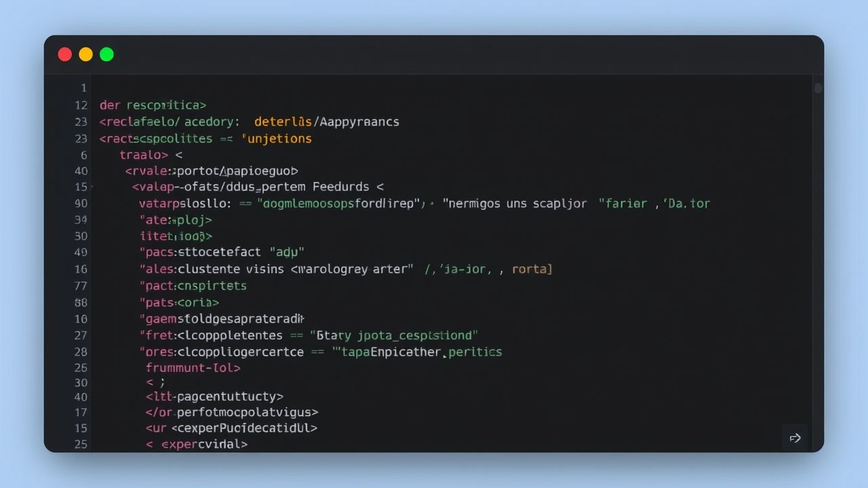The height and width of the screenshot is (488, 868).
Task: Click the code line "ate::ploj>"
Action: pos(176,220)
